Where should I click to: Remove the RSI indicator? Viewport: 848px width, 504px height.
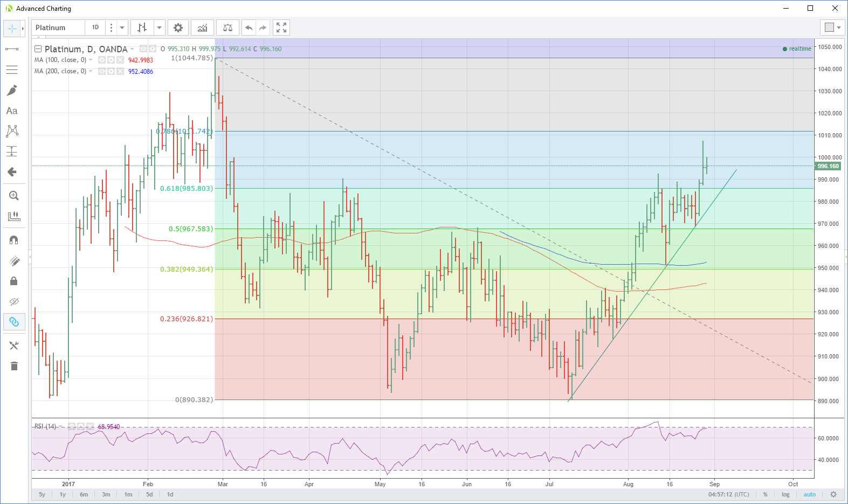tap(90, 426)
